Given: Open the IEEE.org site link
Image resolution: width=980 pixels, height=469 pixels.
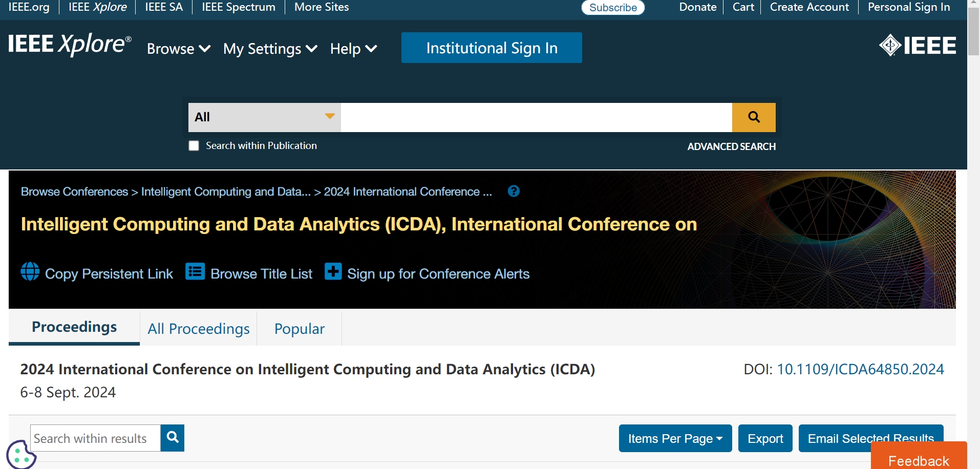Looking at the screenshot, I should point(29,7).
